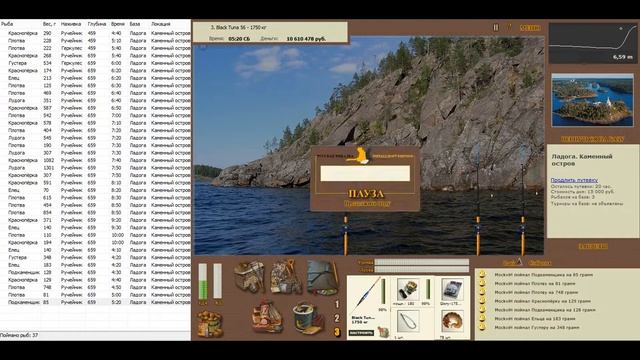Viewport: 640px width, 360px height.
Task: Select the Лудога 1301 row in catch log
Action: point(96,168)
